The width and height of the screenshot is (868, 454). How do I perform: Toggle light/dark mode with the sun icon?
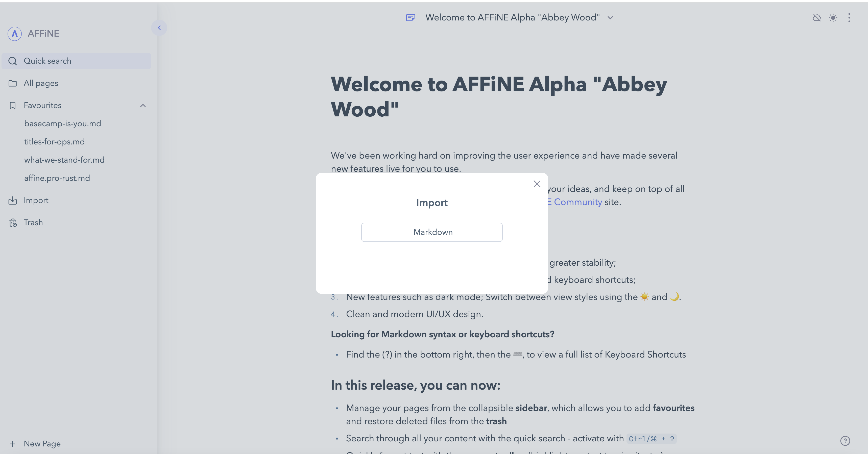(833, 18)
